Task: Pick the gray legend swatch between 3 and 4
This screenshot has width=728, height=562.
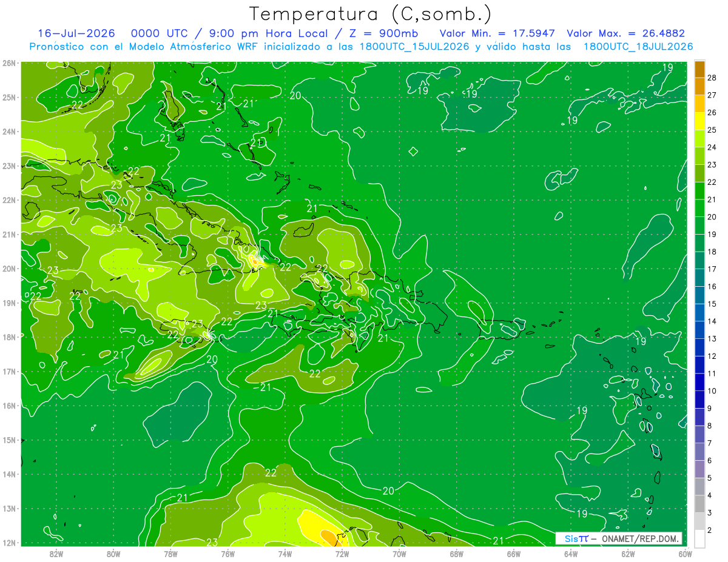Action: click(699, 504)
